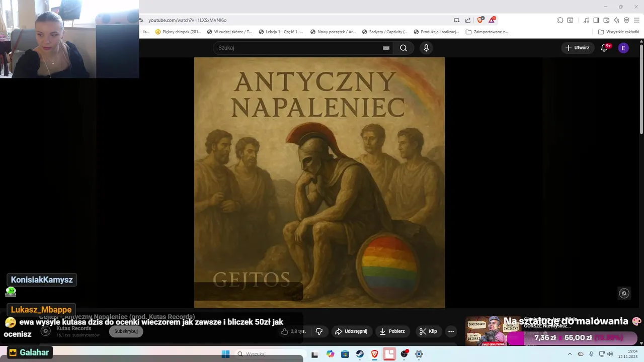Click the Subskrybuj button
The image size is (644, 362).
coord(126,331)
